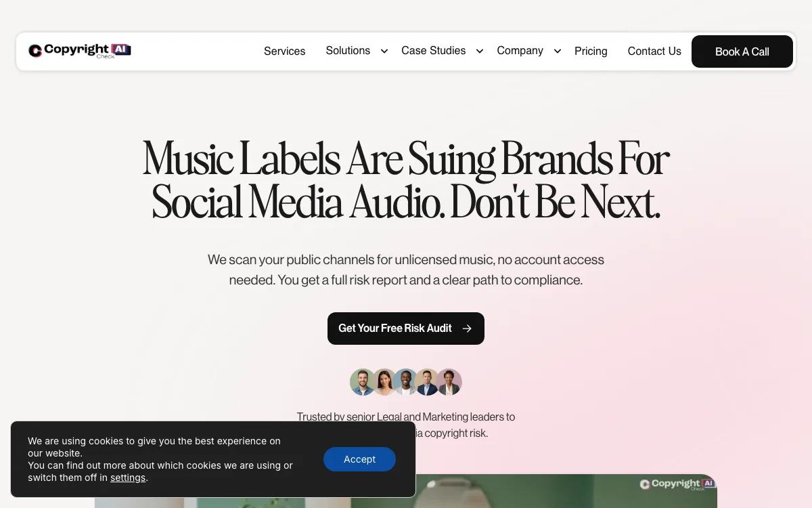Click the 'We scan your public channels' paragraph
The width and height of the screenshot is (812, 508).
(406, 270)
